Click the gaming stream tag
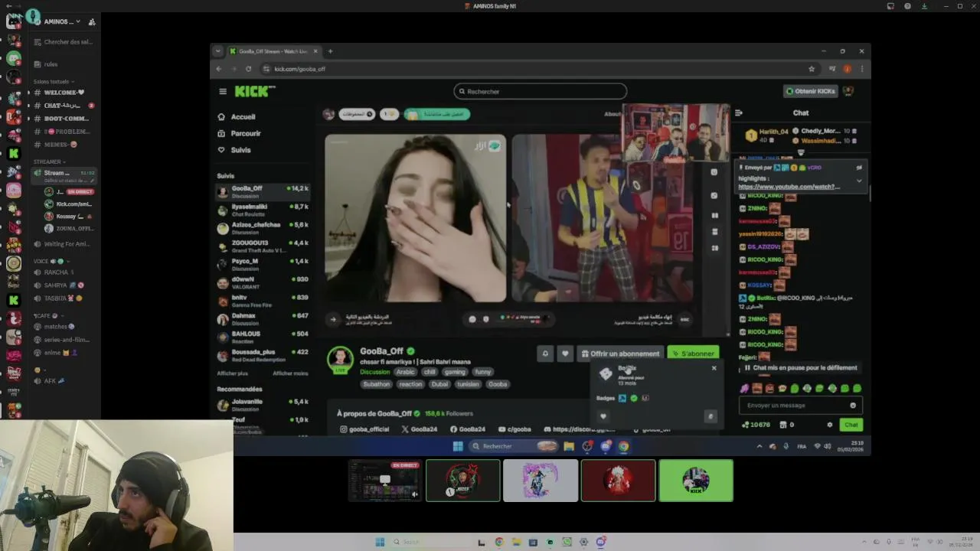The width and height of the screenshot is (980, 551). coord(455,372)
